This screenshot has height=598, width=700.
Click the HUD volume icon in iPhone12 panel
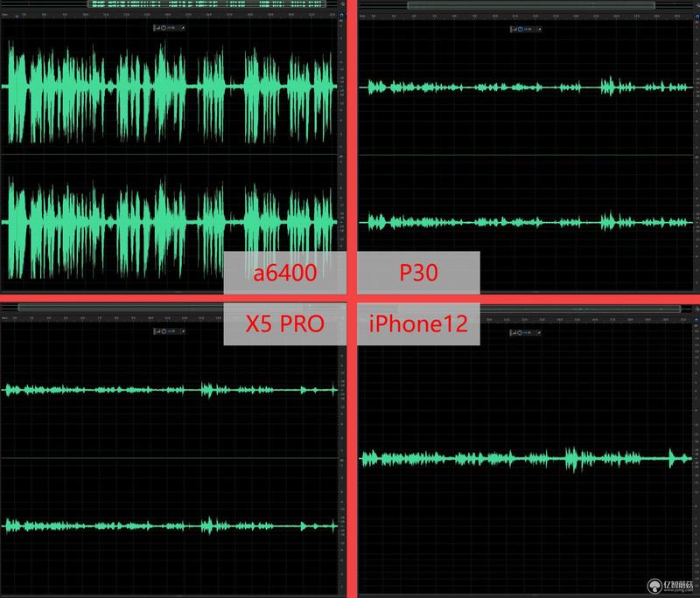pyautogui.click(x=514, y=333)
